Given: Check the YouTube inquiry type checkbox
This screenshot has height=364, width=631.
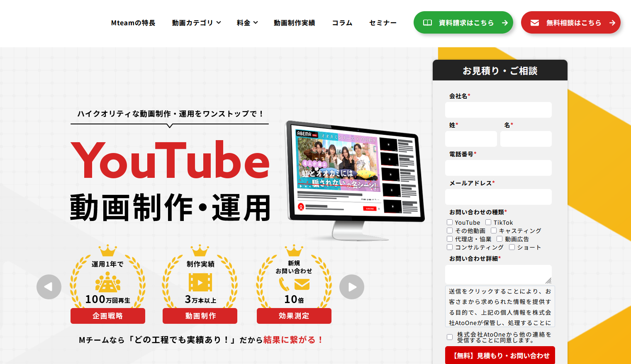Looking at the screenshot, I should 450,222.
